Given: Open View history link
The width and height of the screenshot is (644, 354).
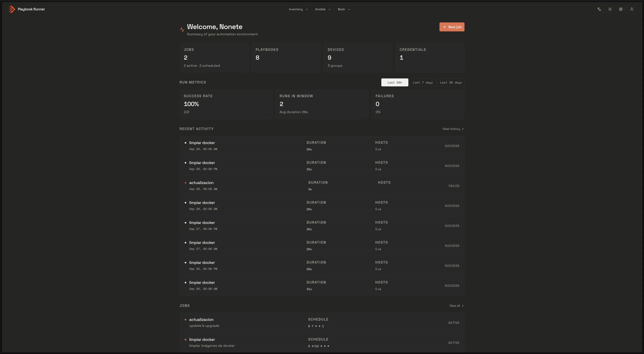Looking at the screenshot, I should [453, 129].
